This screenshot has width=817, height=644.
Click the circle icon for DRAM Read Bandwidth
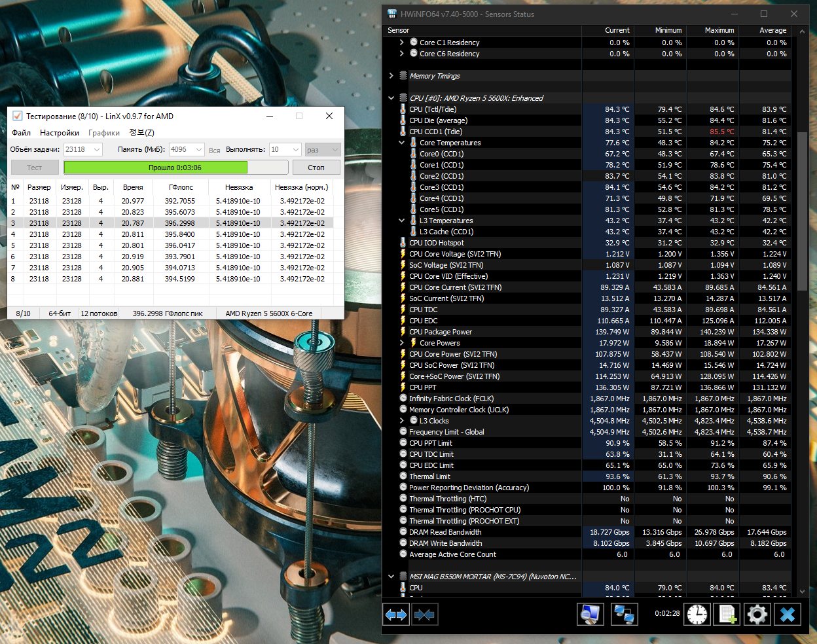403,532
